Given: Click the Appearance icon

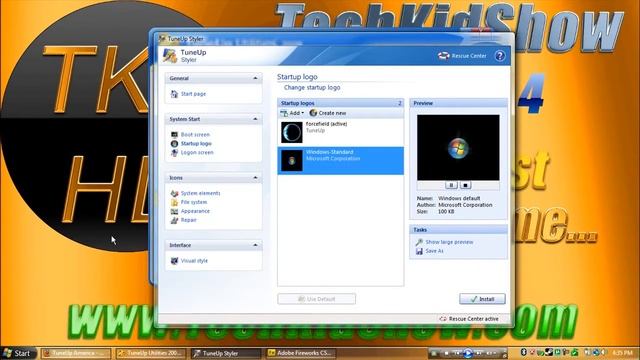Looking at the screenshot, I should pos(174,211).
